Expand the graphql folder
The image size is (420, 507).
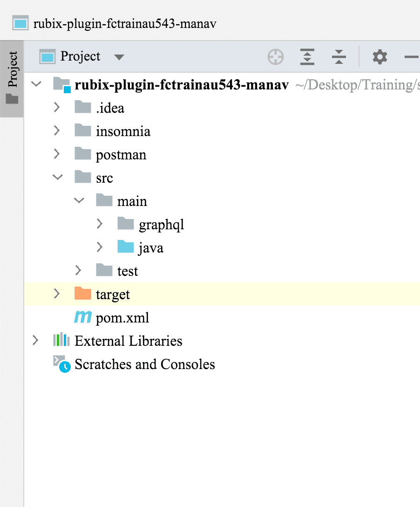click(99, 224)
